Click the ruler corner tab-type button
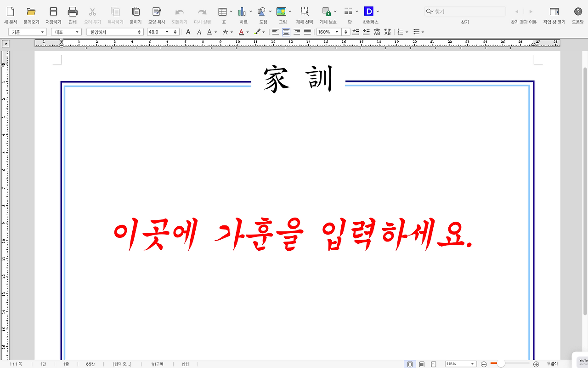Viewport: 588px width, 368px height. tap(6, 44)
